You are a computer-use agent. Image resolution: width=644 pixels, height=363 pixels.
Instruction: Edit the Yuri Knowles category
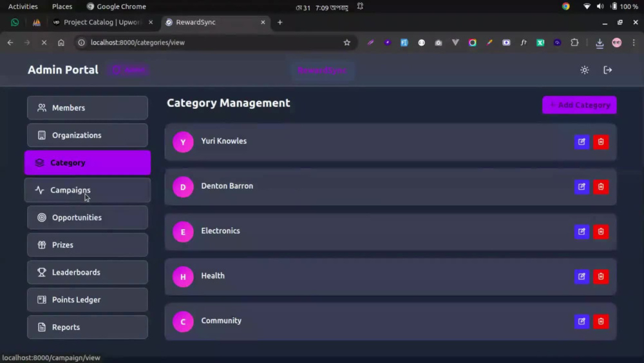pos(582,142)
